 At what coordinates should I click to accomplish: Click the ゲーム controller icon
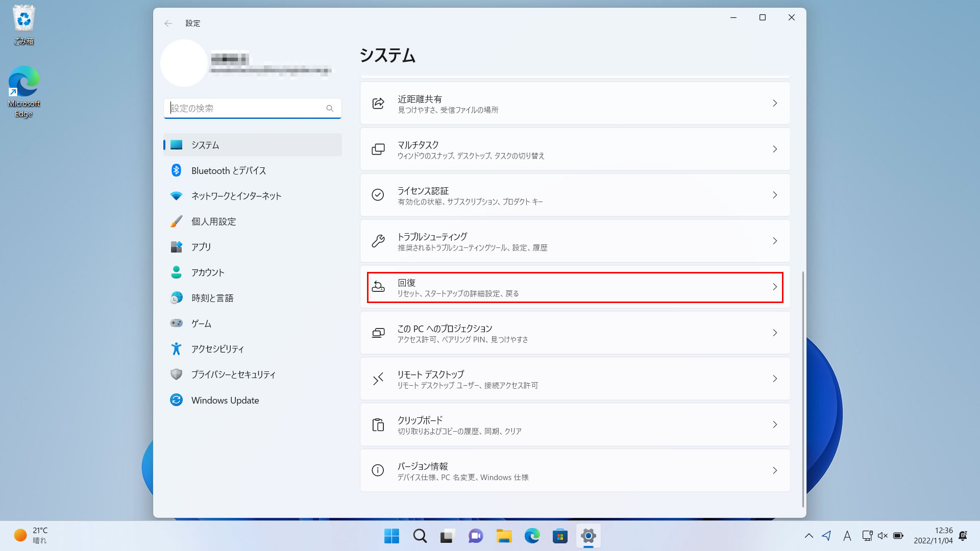pos(176,323)
